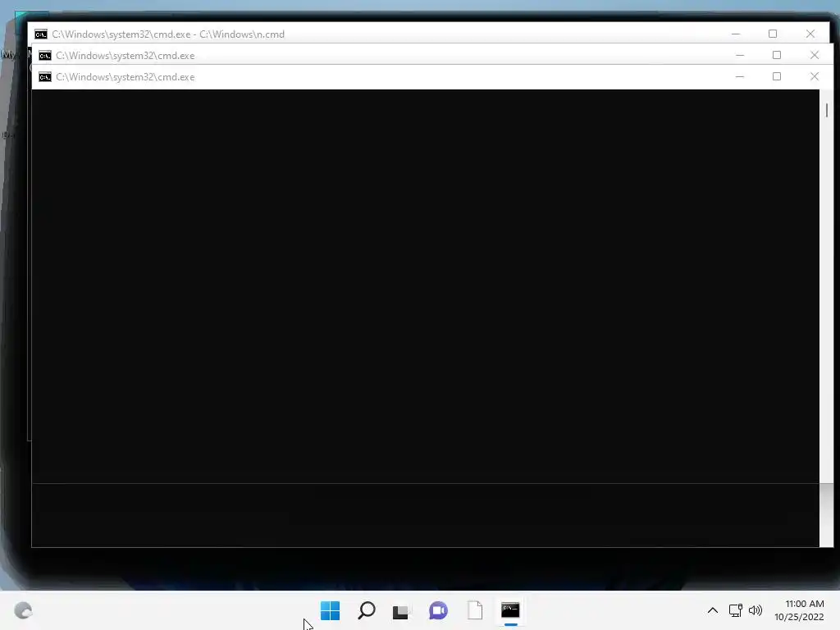Show hidden system tray icons

tap(713, 610)
